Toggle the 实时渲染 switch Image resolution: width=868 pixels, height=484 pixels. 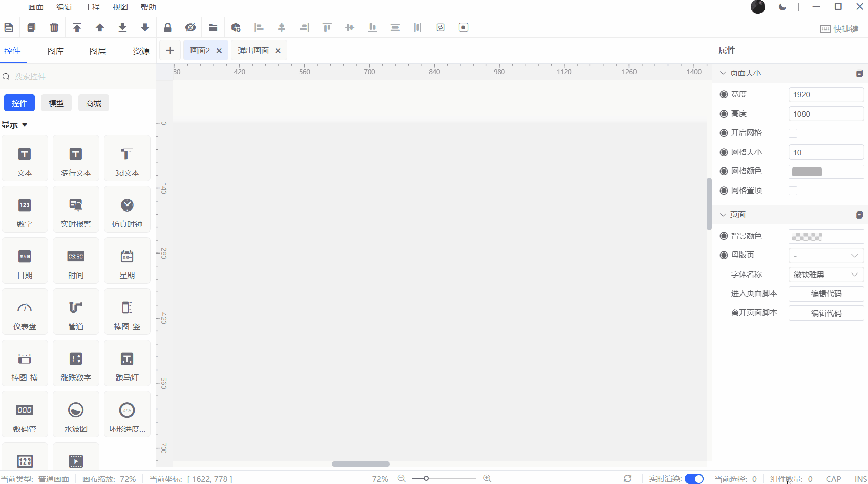tap(694, 479)
